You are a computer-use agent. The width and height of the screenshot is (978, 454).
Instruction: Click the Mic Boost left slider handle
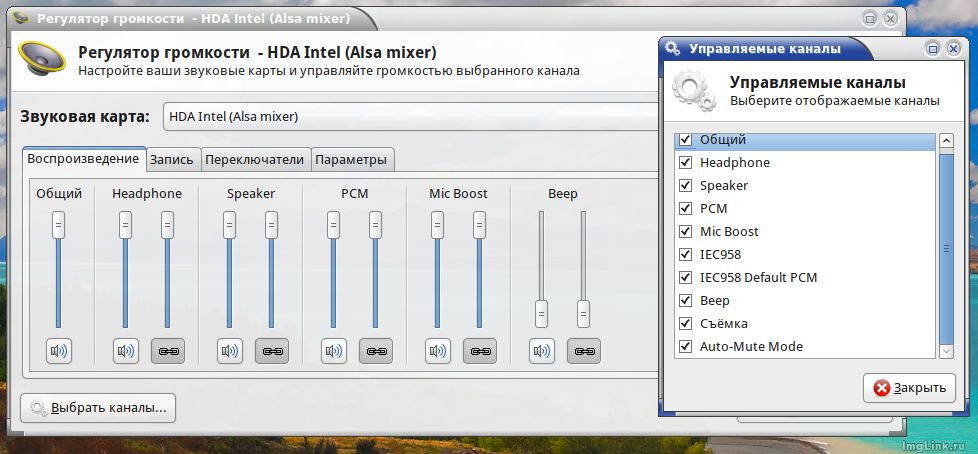(438, 225)
